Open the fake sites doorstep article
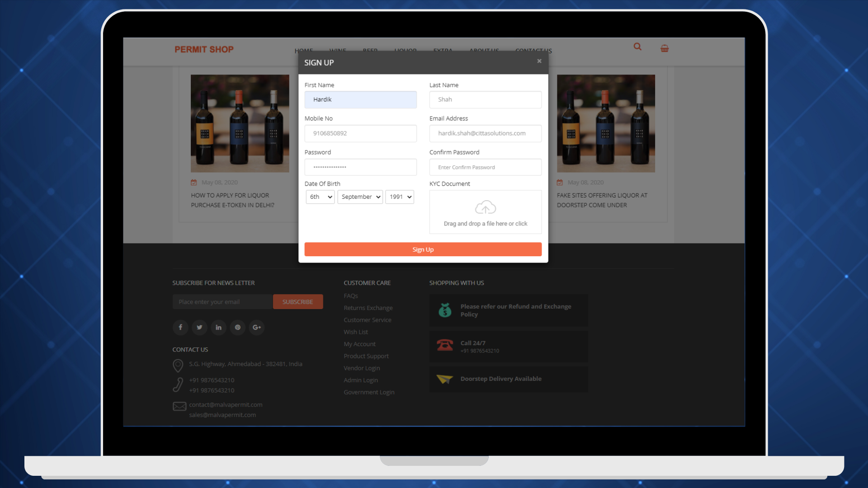The width and height of the screenshot is (868, 488). 602,200
